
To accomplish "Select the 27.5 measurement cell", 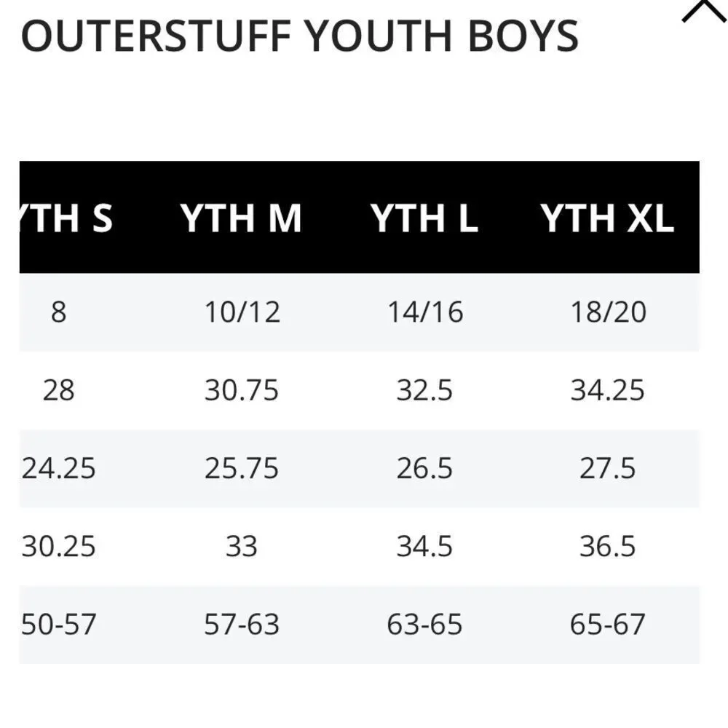I will point(607,468).
